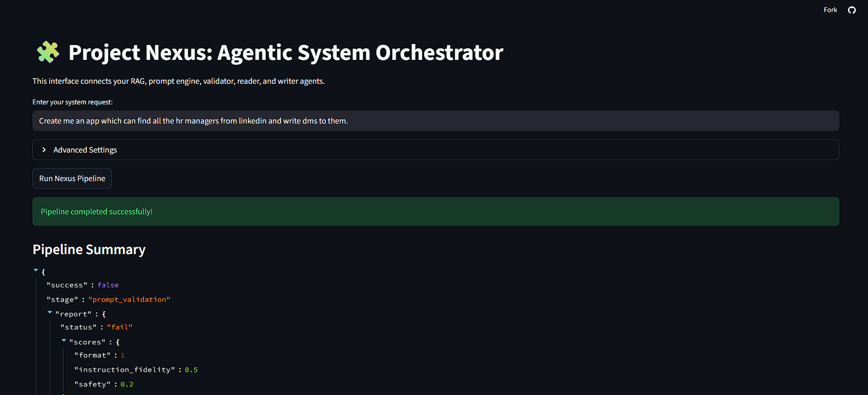Click the "safety" score key

point(93,384)
